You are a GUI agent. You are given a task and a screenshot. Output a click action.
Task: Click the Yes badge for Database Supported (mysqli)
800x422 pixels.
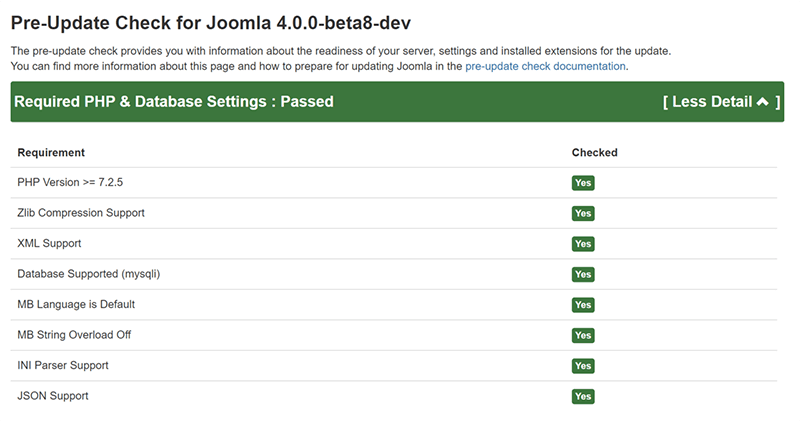(583, 274)
